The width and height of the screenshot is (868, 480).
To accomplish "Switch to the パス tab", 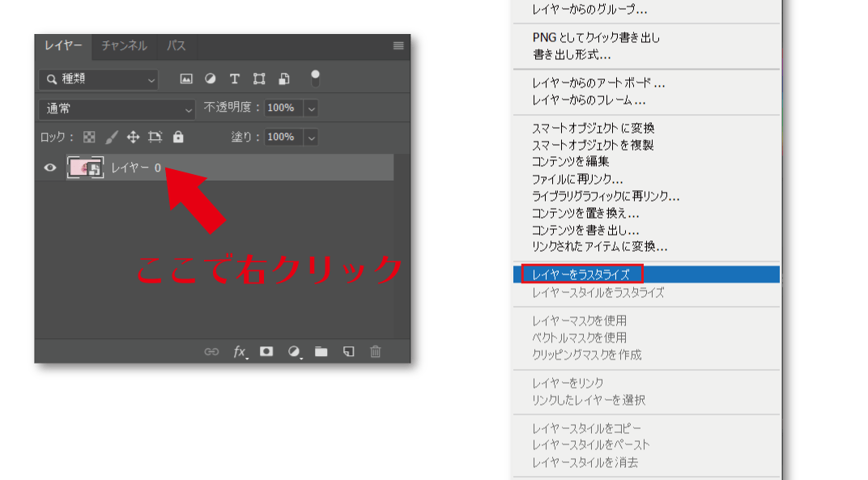I will click(x=176, y=46).
